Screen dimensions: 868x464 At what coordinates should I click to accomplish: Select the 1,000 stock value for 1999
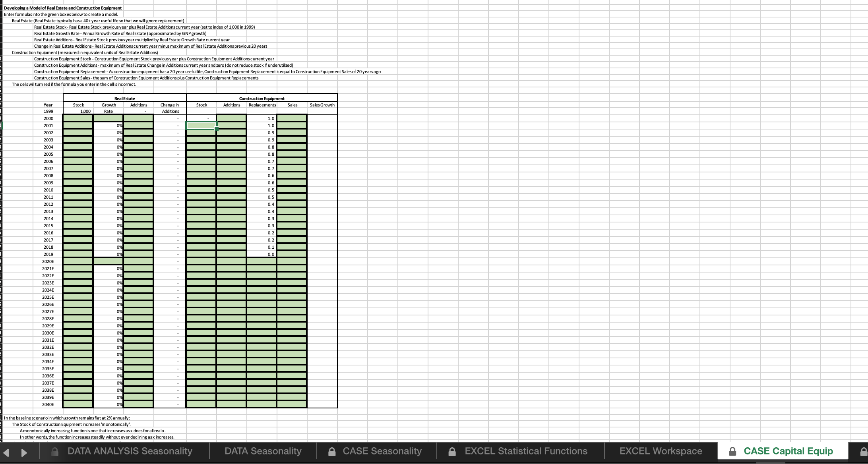click(x=85, y=111)
